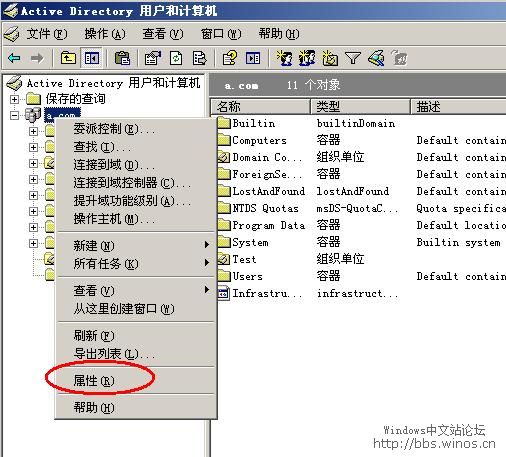Collapse the a.com domain tree node
Viewport: 506px width, 457px height.
tap(14, 115)
